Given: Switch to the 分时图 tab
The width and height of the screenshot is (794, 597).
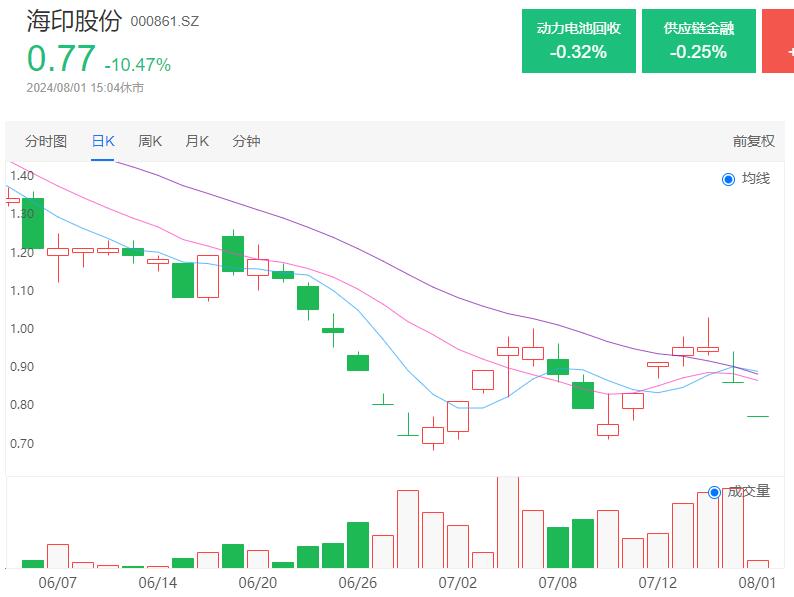Looking at the screenshot, I should coord(46,141).
